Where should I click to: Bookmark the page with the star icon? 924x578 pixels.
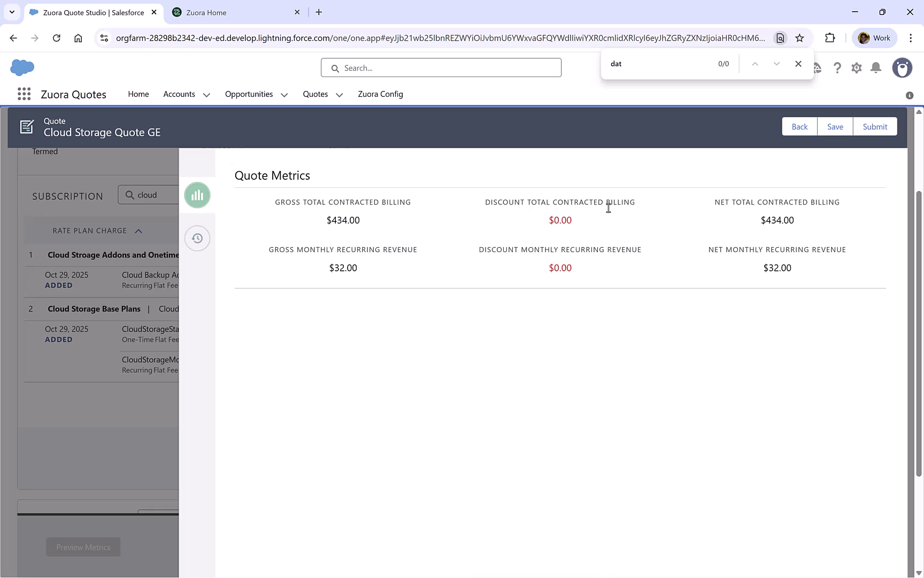[800, 38]
